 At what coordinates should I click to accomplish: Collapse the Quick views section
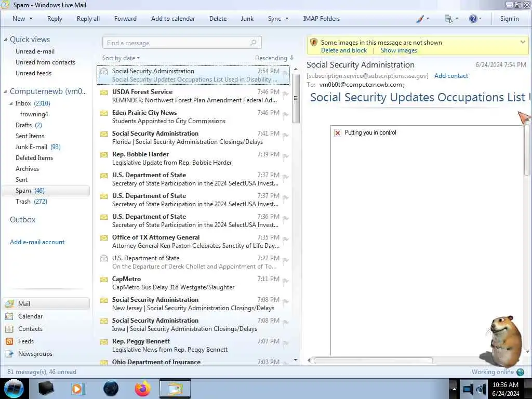(5, 39)
